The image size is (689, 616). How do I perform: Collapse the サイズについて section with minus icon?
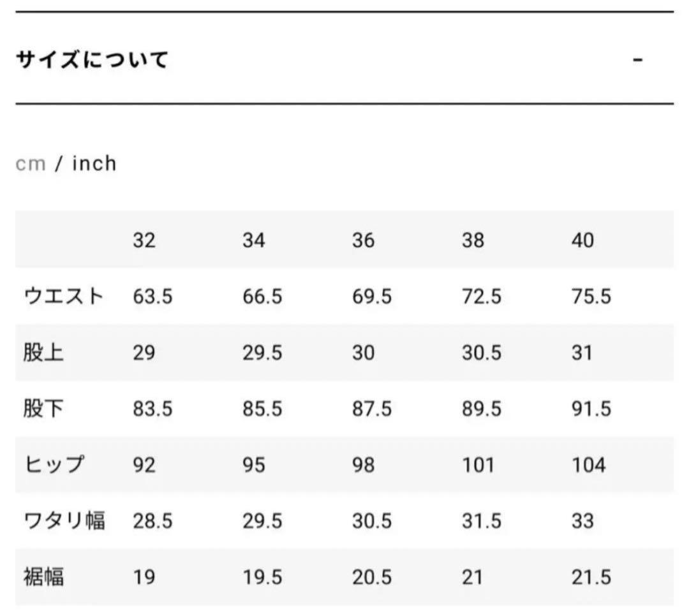637,59
